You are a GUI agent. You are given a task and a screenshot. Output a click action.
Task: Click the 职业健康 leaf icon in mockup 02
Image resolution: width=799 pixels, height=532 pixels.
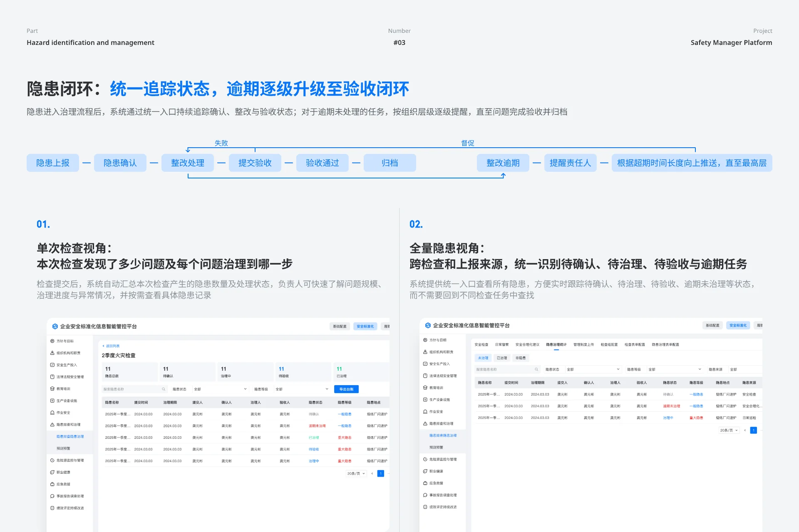pyautogui.click(x=425, y=471)
